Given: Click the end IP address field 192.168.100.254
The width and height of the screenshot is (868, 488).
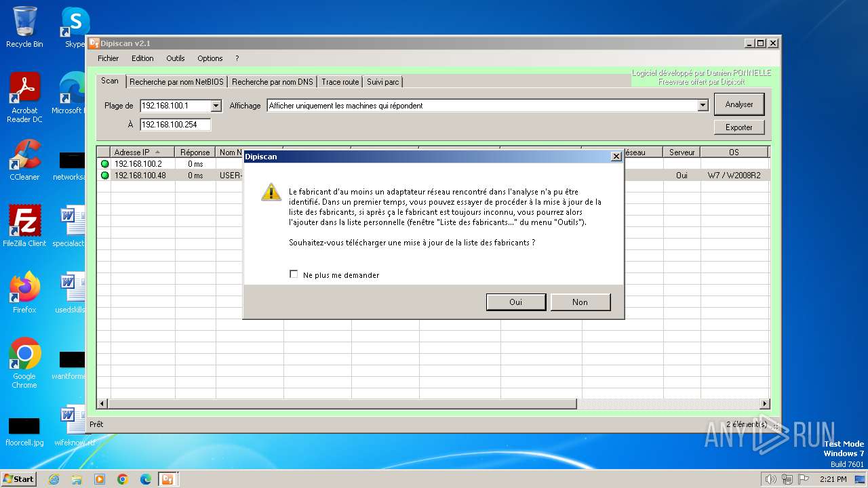Looking at the screenshot, I should [176, 125].
